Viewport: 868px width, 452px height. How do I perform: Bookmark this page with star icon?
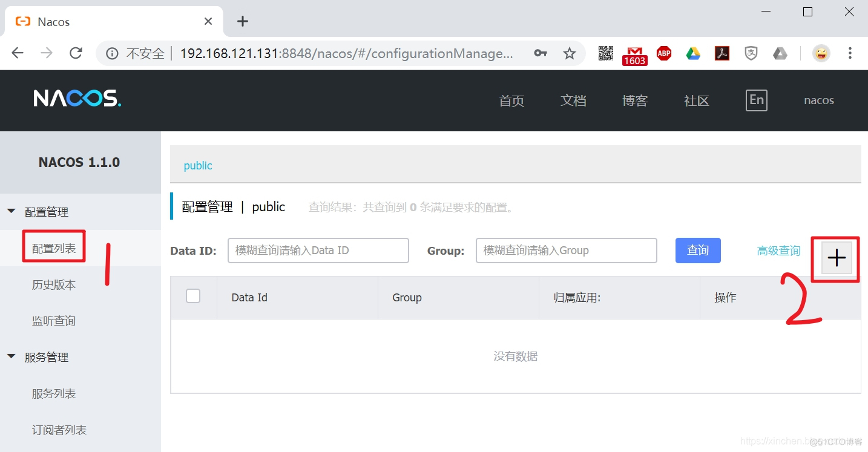tap(570, 53)
